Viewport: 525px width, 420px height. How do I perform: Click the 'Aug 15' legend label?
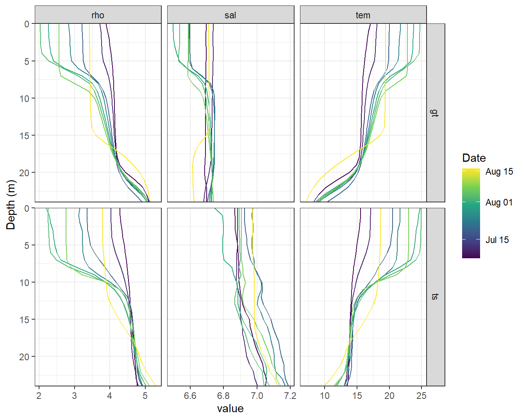[499, 172]
